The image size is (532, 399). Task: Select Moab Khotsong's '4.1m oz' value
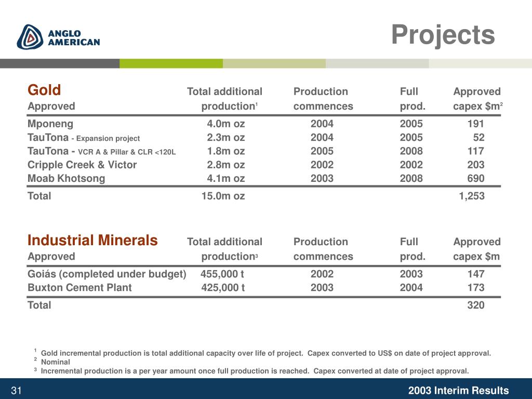[x=226, y=178]
